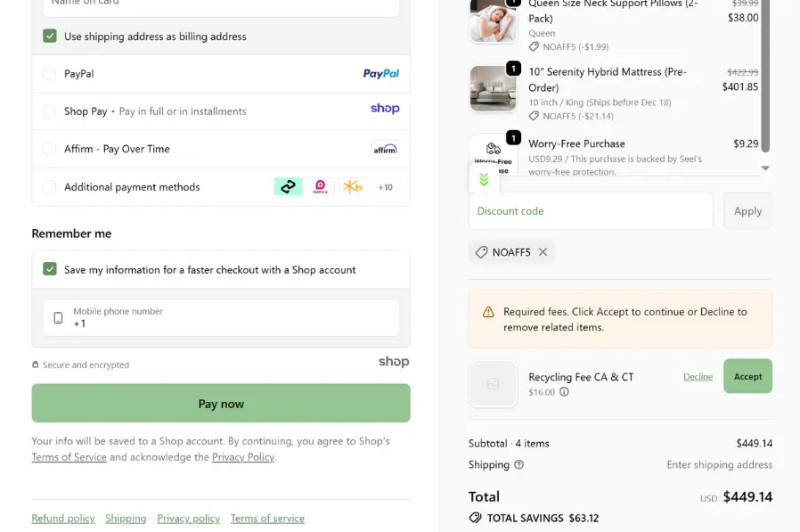Click the tag icon on NOAFF5 chip
Image resolution: width=800 pixels, height=532 pixels.
[x=481, y=252]
